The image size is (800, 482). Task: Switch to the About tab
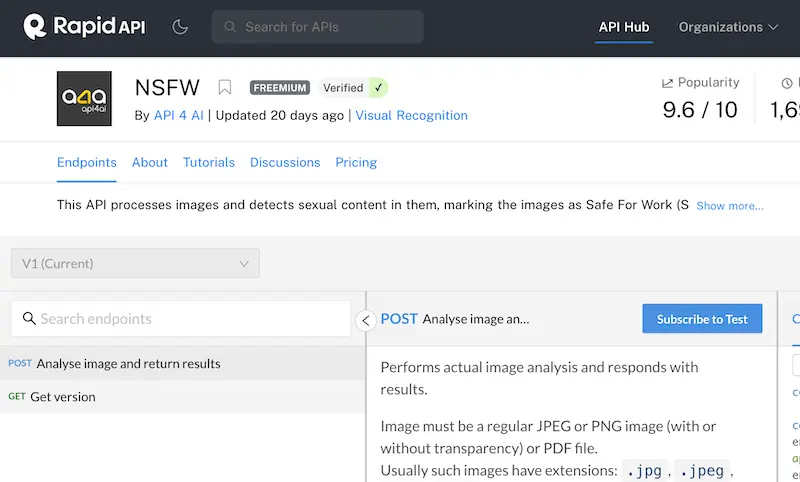tap(149, 162)
